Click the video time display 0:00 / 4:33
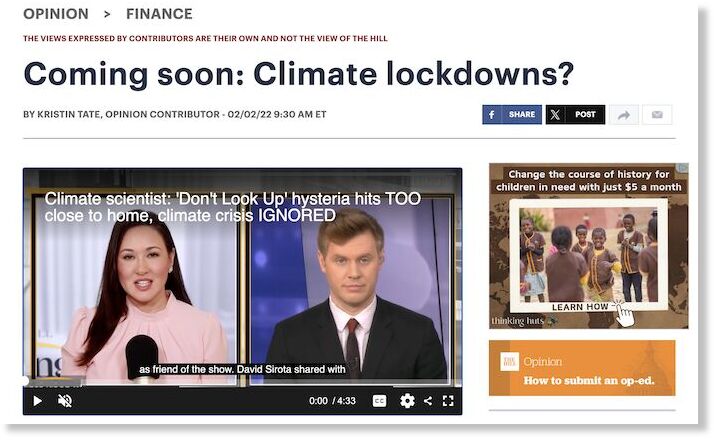Image resolution: width=714 pixels, height=440 pixels. point(332,401)
